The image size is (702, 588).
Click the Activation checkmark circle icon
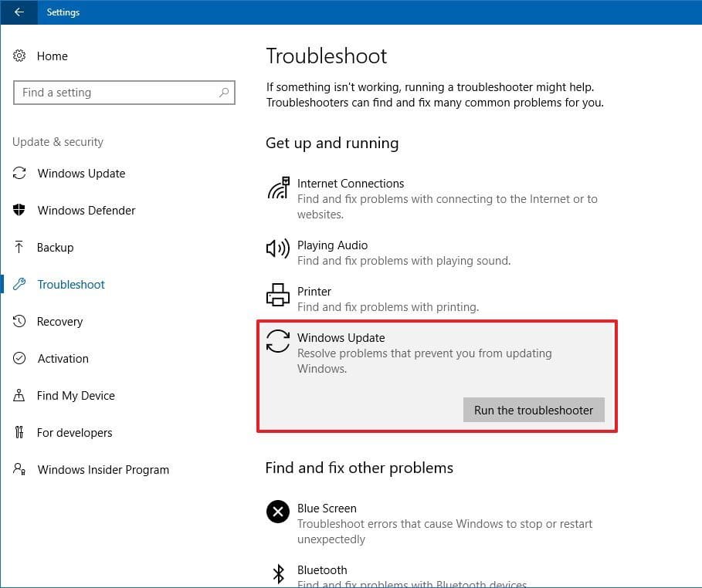tap(19, 358)
